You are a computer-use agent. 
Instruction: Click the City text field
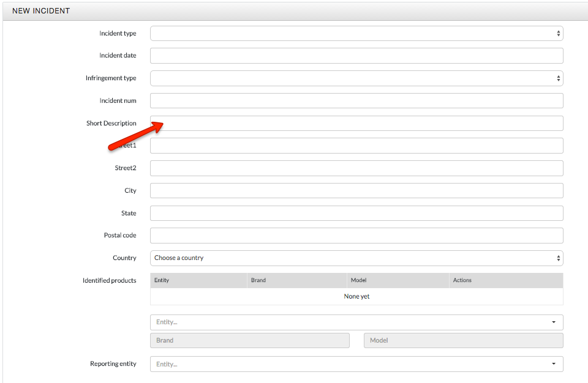pos(355,191)
